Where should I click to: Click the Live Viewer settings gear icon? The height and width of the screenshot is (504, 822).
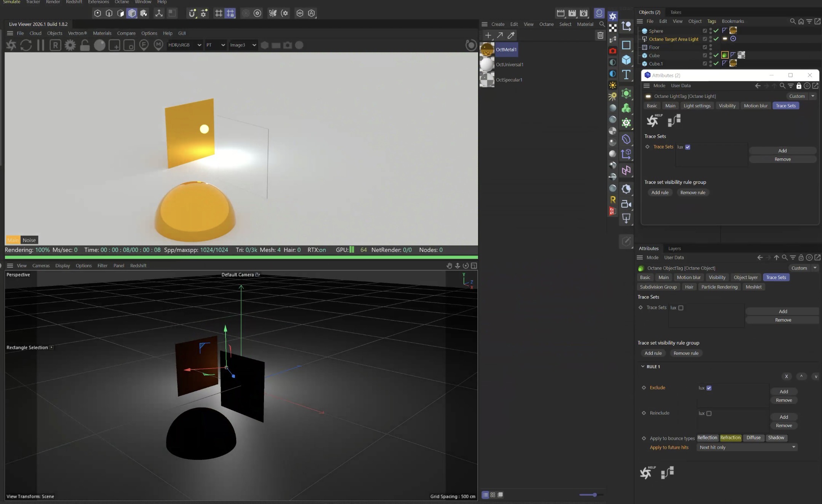(70, 45)
